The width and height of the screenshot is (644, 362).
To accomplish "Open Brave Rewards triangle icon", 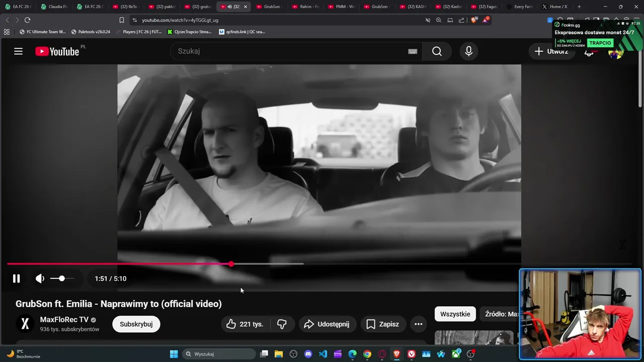I will 486,20.
